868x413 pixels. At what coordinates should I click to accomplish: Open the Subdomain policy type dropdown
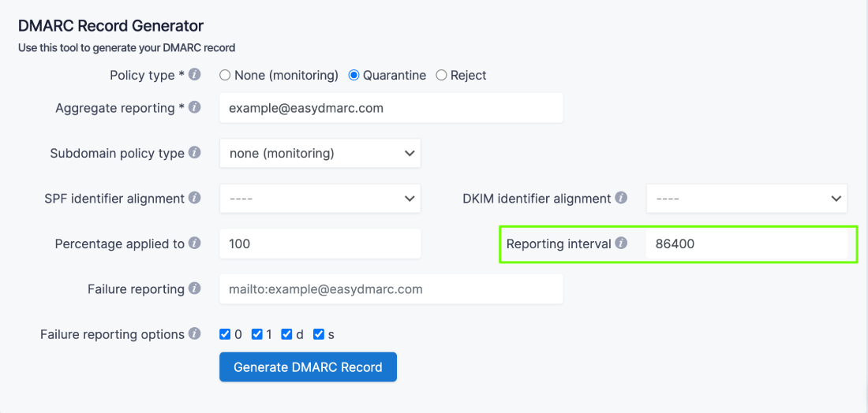(320, 153)
